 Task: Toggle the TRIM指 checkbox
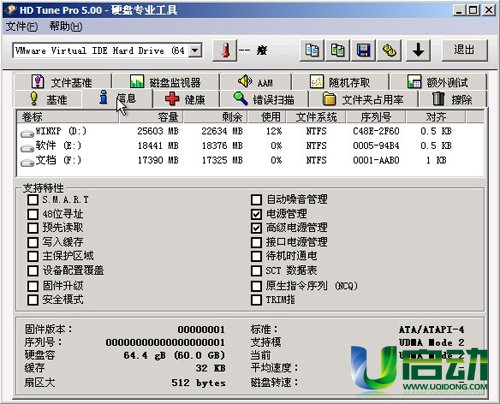256,300
